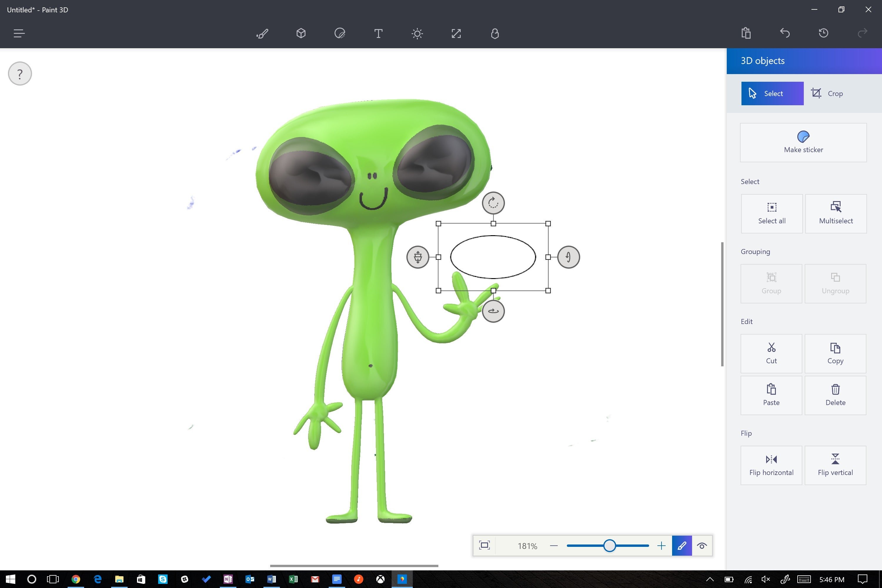
Task: Select the Text tool
Action: pos(378,34)
